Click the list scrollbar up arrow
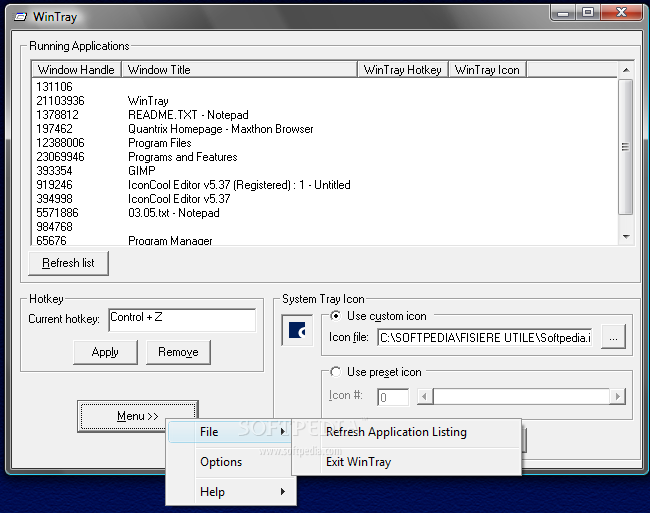 [x=626, y=70]
